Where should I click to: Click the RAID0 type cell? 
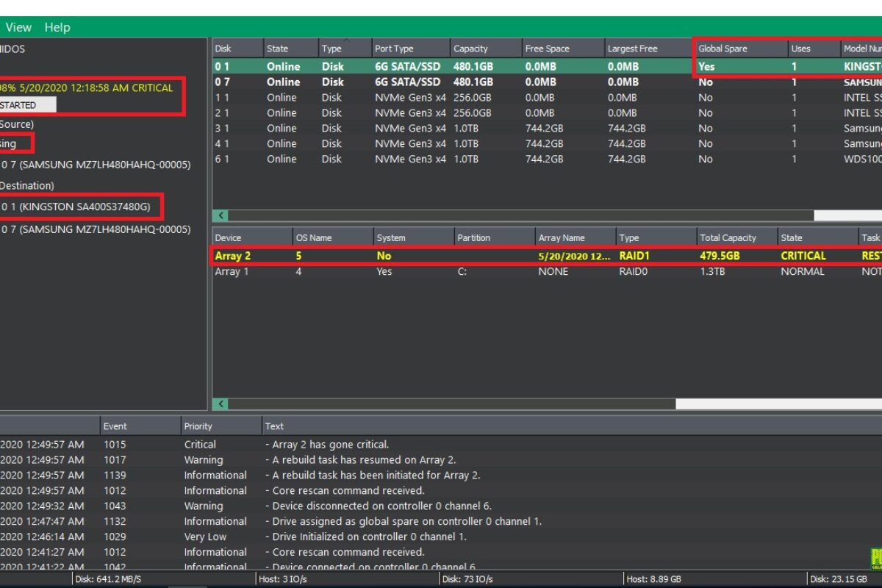point(634,271)
